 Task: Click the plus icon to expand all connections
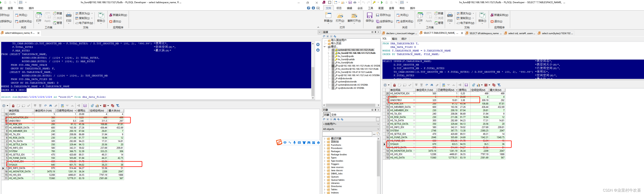click(x=328, y=36)
